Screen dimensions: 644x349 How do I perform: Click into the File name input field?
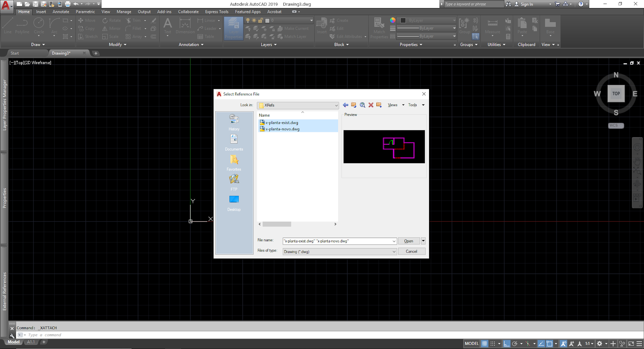click(x=337, y=241)
